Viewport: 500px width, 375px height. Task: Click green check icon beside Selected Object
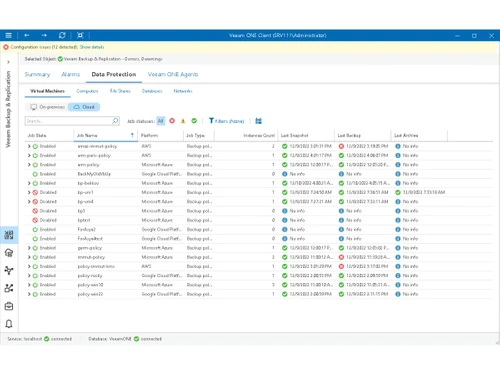pyautogui.click(x=60, y=59)
